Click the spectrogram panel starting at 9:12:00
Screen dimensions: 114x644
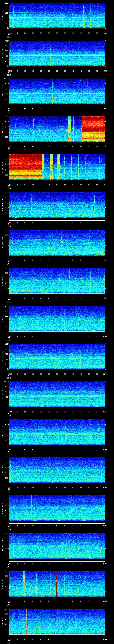57,432
